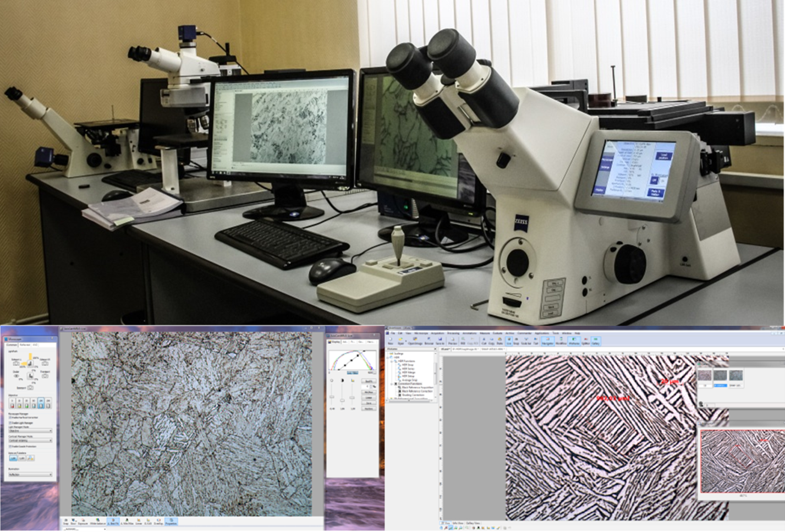Open the Contrast Manager Mode dropdown

pos(30,440)
